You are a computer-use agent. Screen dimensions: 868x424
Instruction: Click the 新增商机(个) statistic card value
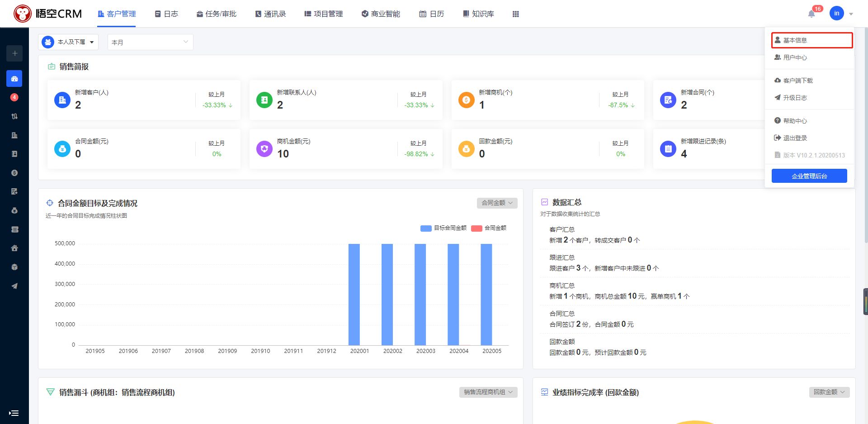pyautogui.click(x=482, y=105)
